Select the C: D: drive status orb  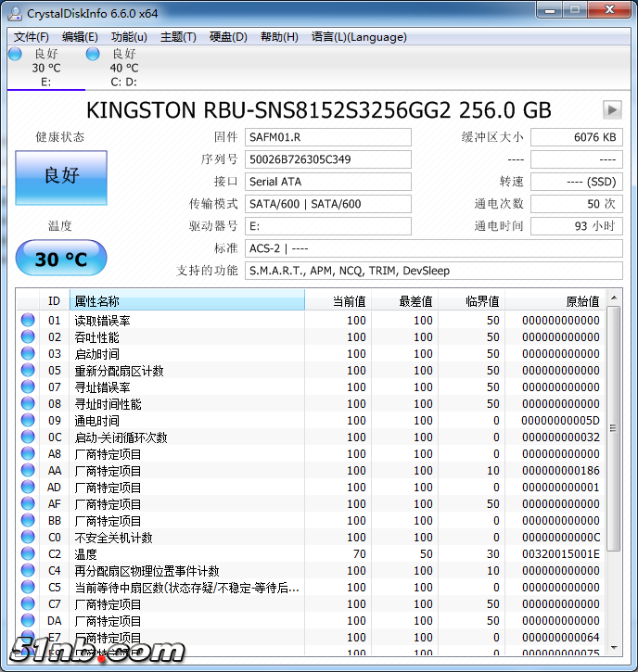[x=93, y=55]
